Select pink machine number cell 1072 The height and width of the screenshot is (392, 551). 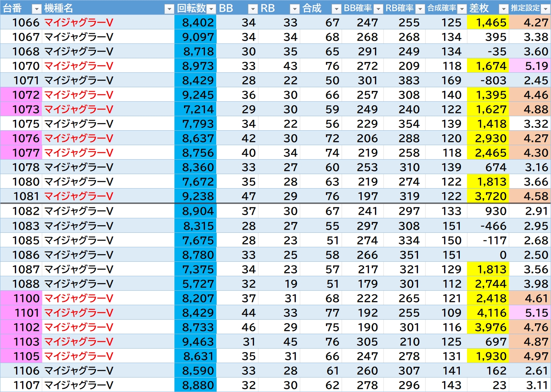click(x=21, y=95)
